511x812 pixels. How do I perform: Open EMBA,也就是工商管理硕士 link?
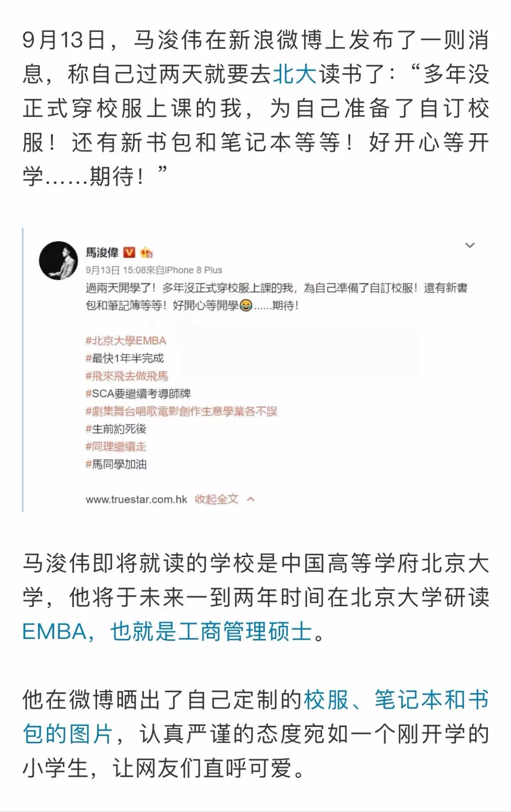(x=167, y=632)
